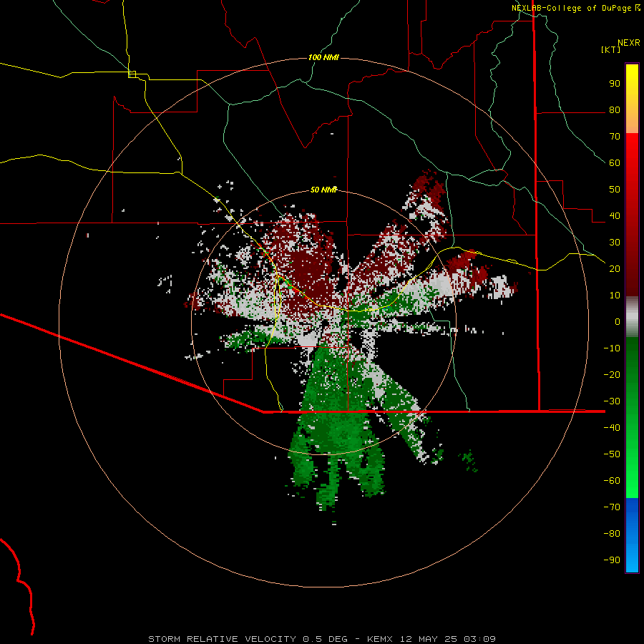Image resolution: width=644 pixels, height=644 pixels.
Task: Select the 100 NMI range ring label
Action: (x=323, y=57)
